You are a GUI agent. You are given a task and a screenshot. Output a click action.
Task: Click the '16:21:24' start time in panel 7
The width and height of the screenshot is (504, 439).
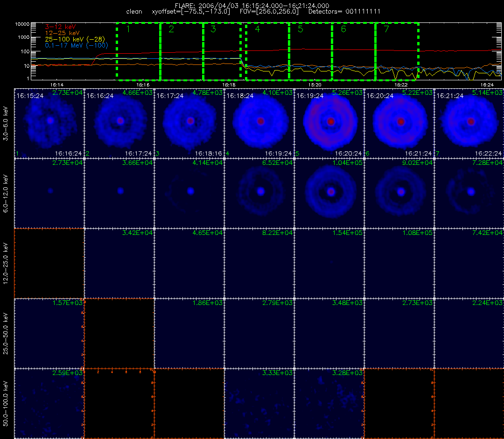(450, 96)
